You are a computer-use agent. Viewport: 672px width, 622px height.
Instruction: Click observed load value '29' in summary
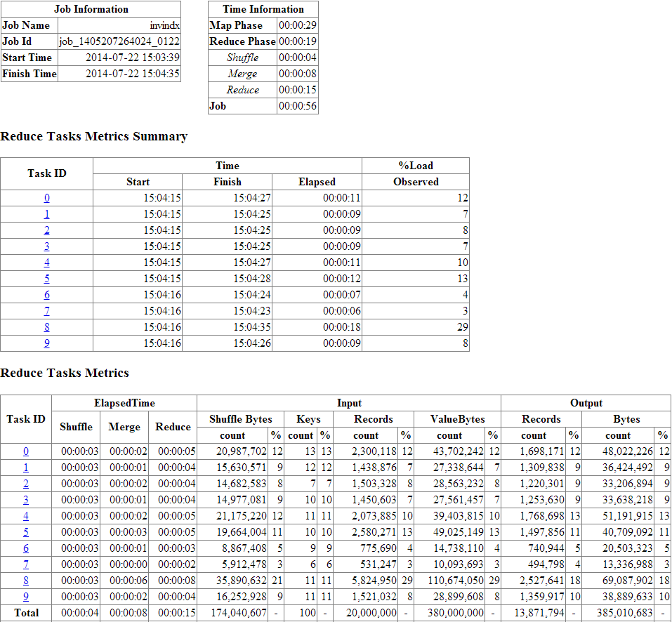463,327
